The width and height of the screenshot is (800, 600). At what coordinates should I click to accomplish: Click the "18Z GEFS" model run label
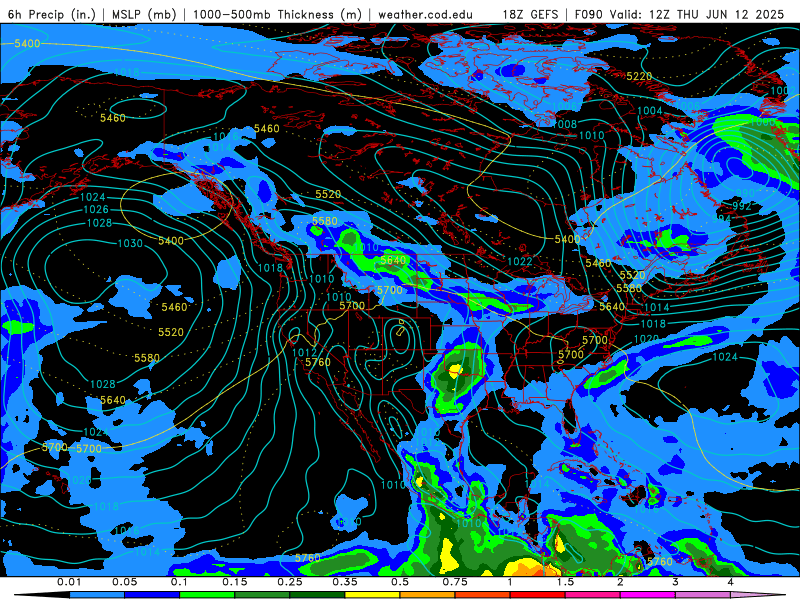(530, 14)
